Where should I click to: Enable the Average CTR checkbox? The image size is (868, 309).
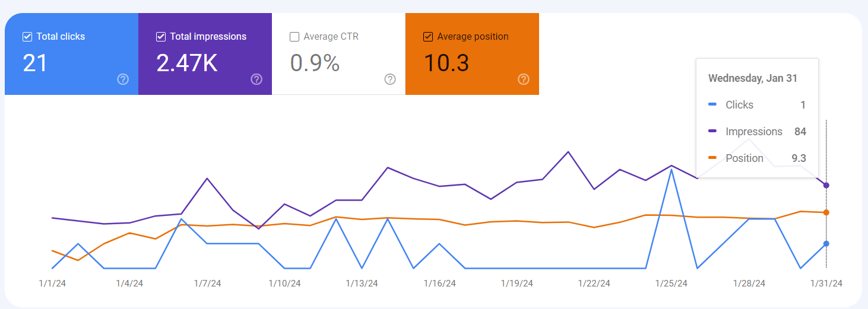pyautogui.click(x=294, y=37)
